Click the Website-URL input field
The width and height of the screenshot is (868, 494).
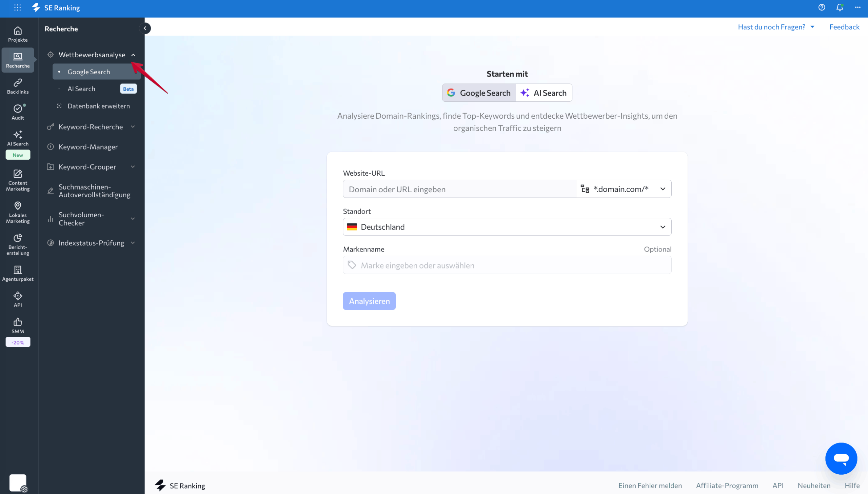[x=459, y=189]
